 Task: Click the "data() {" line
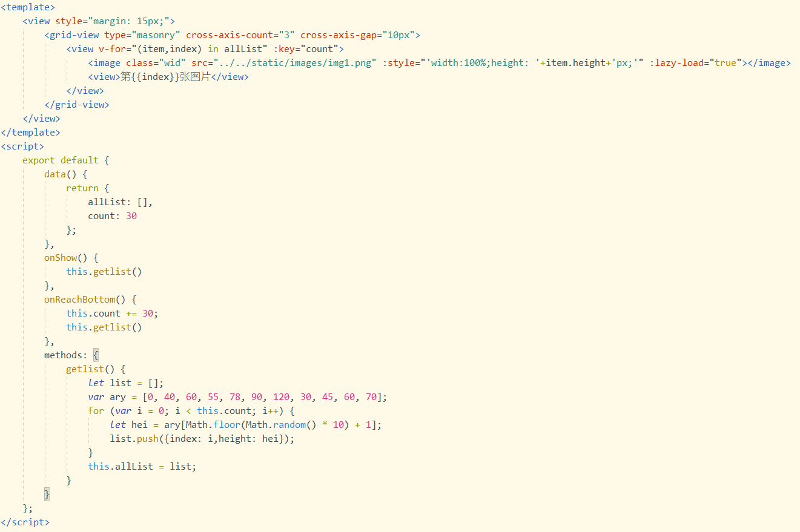point(66,174)
